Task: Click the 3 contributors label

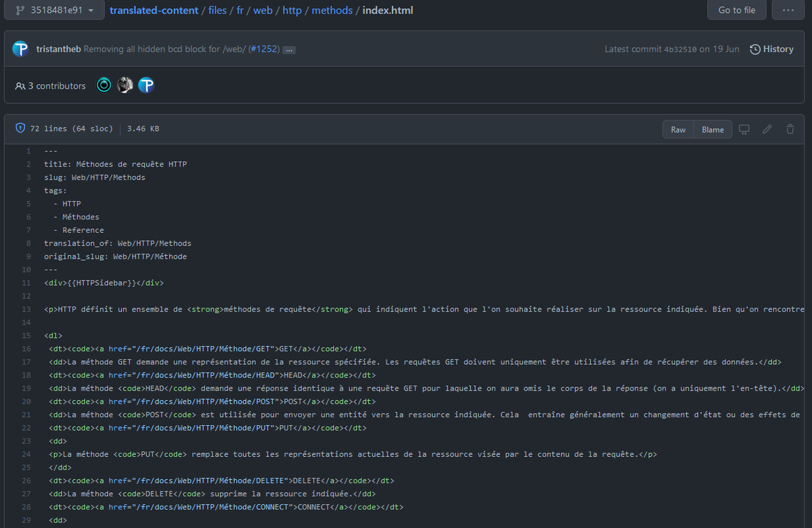Action: point(50,86)
